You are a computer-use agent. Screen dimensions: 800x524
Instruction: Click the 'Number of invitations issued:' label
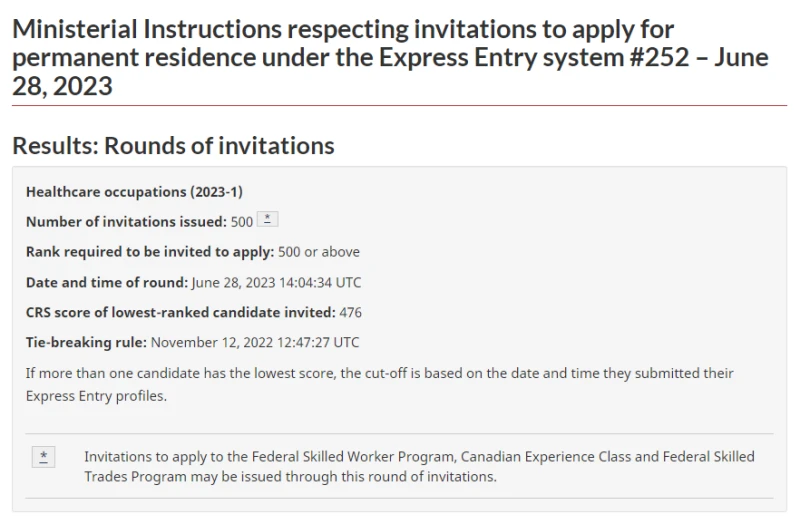tap(127, 222)
